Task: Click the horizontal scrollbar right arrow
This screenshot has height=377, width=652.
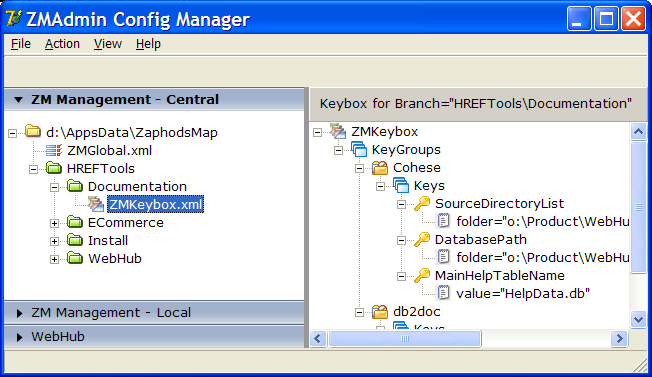Action: pos(620,338)
